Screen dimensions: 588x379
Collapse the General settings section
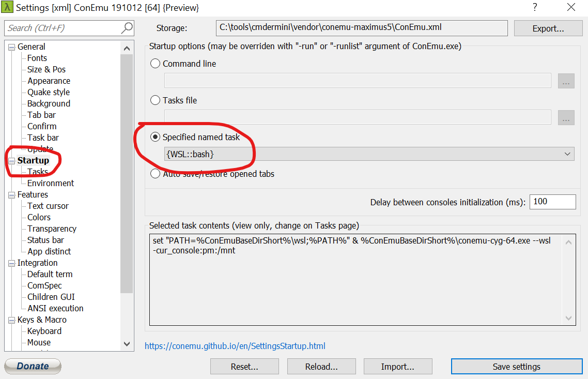11,47
